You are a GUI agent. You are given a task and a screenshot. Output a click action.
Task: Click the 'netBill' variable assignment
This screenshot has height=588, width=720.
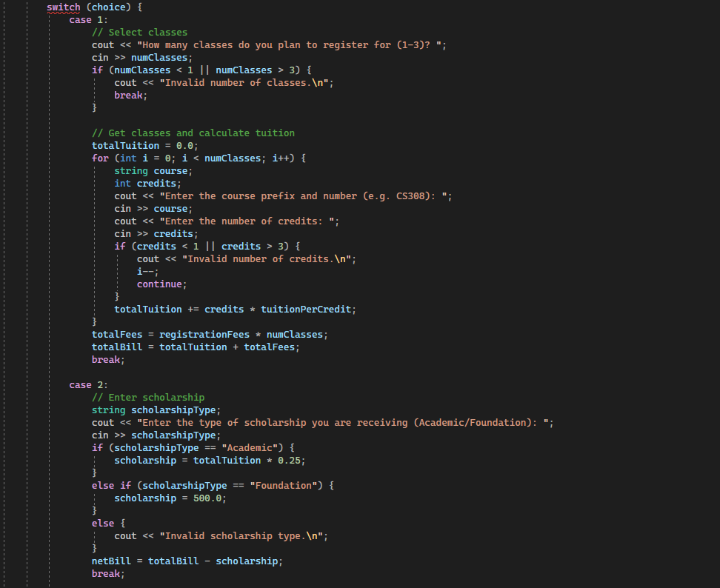[x=110, y=561]
